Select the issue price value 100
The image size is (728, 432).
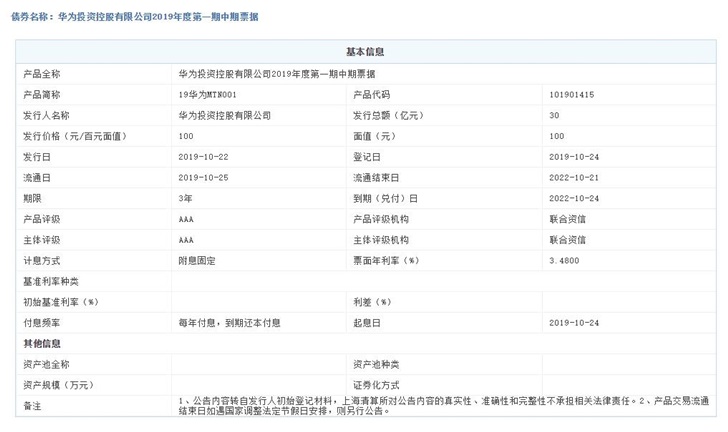click(186, 136)
